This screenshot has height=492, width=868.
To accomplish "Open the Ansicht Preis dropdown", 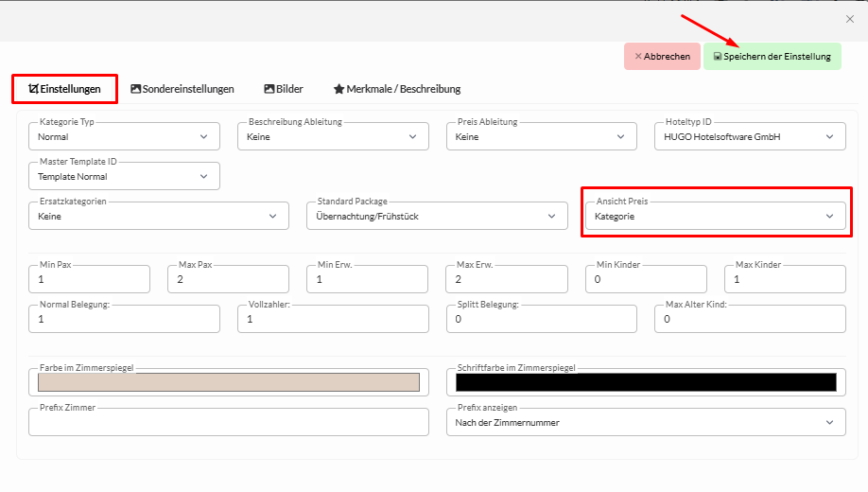I will [715, 217].
